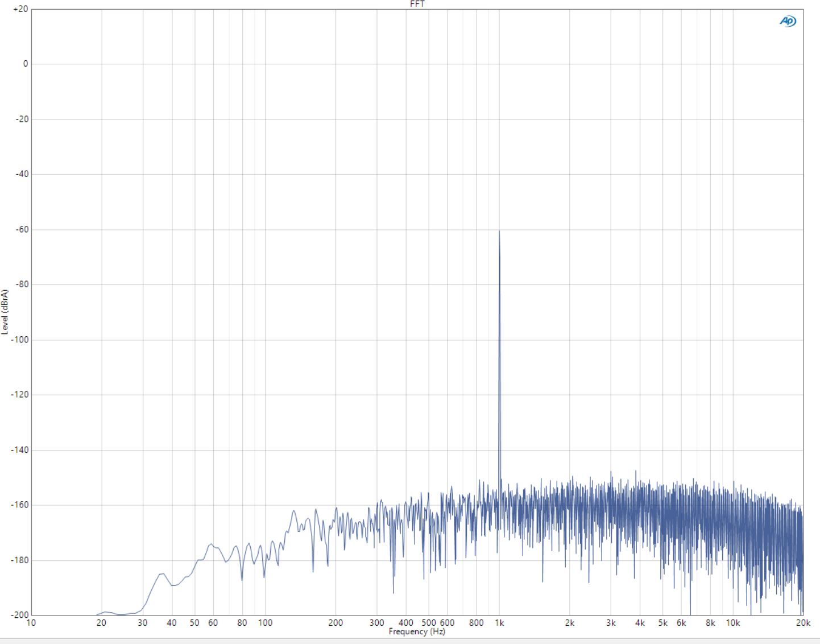Click the 200 Hz frequency axis label
Viewport: 820px width, 644px height.
(x=336, y=623)
